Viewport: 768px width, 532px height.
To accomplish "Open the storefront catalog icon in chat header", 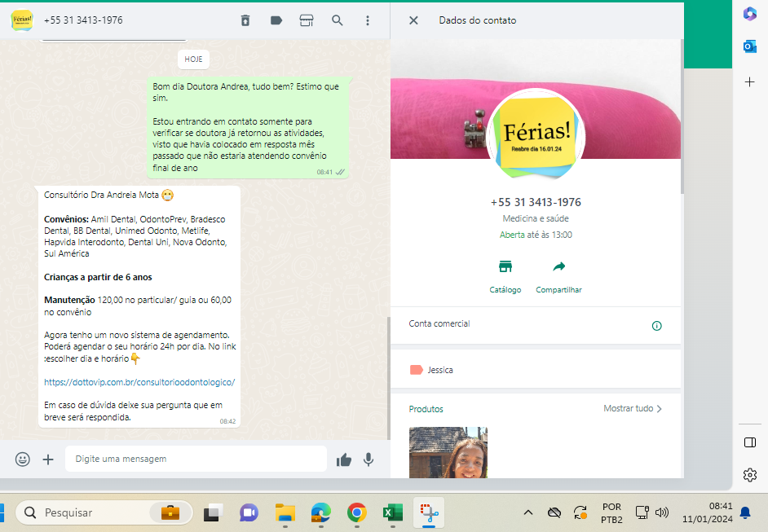I will tap(307, 20).
